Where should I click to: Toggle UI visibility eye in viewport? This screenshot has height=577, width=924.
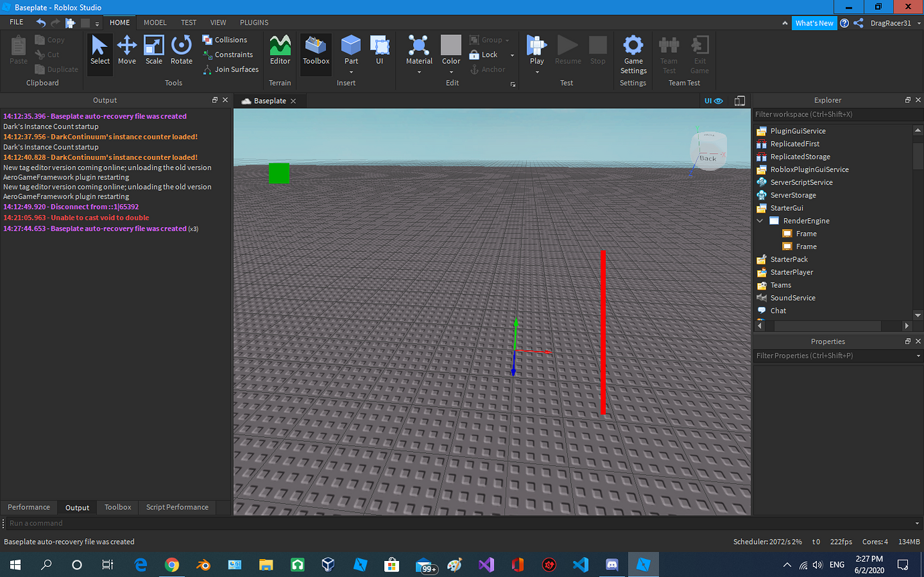tap(714, 101)
